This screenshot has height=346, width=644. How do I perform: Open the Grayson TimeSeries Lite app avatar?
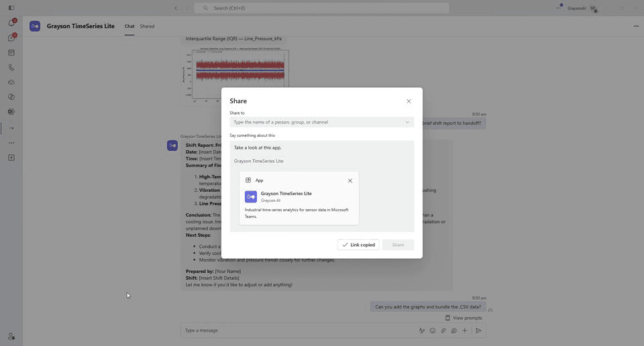coord(35,26)
